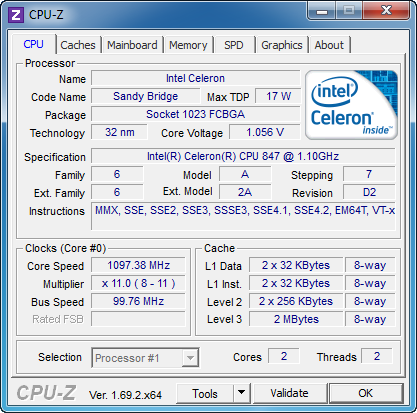
Task: Click the Revision value 'D2'
Action: coord(369,192)
